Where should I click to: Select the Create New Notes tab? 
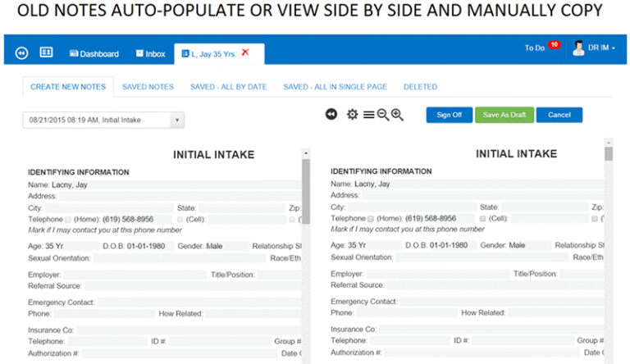pos(68,87)
